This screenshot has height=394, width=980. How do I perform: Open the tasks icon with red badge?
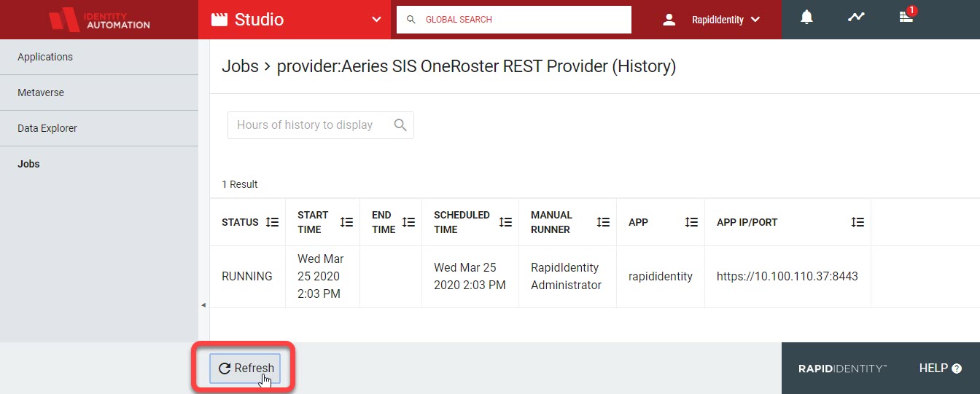coord(906,16)
